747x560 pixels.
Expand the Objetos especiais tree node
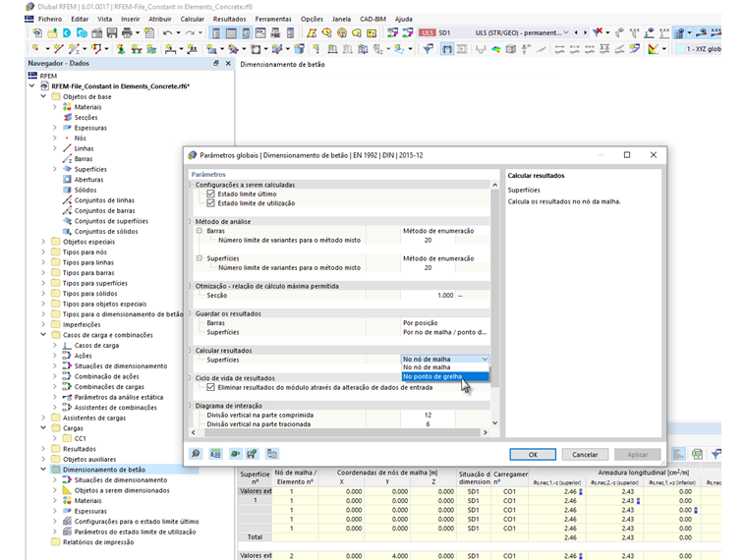43,242
